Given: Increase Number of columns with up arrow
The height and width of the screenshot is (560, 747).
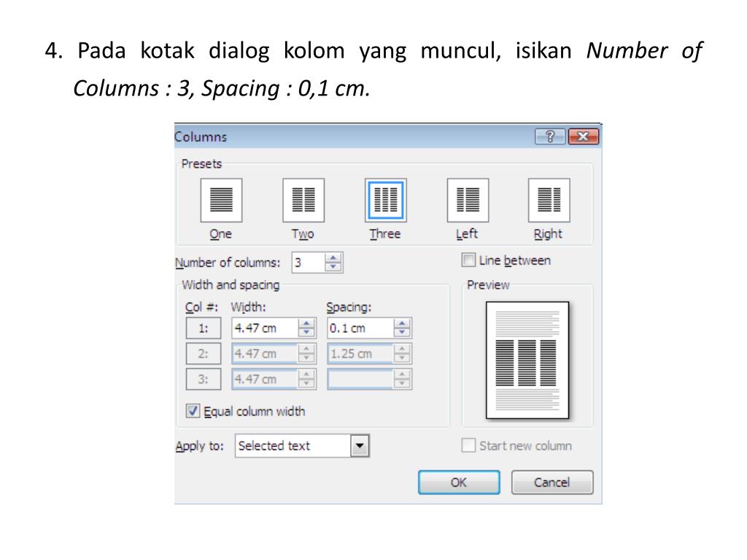Looking at the screenshot, I should tap(333, 257).
